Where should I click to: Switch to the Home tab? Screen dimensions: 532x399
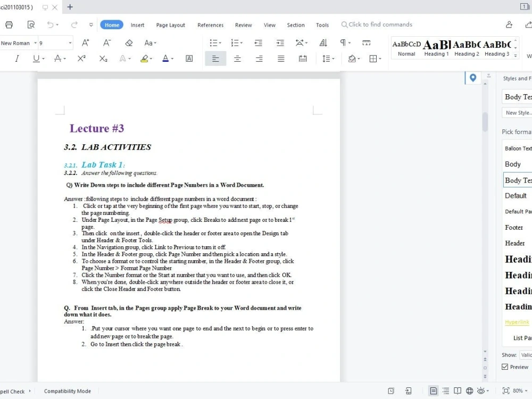coord(112,25)
